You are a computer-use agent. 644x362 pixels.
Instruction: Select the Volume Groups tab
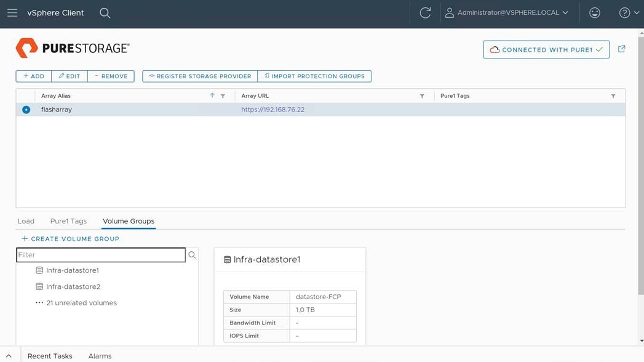point(129,221)
